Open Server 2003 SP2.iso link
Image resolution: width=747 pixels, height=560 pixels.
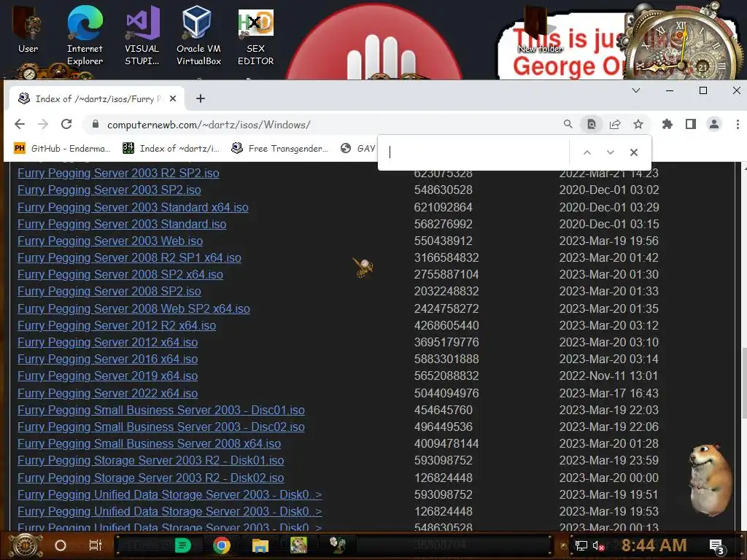pyautogui.click(x=109, y=190)
